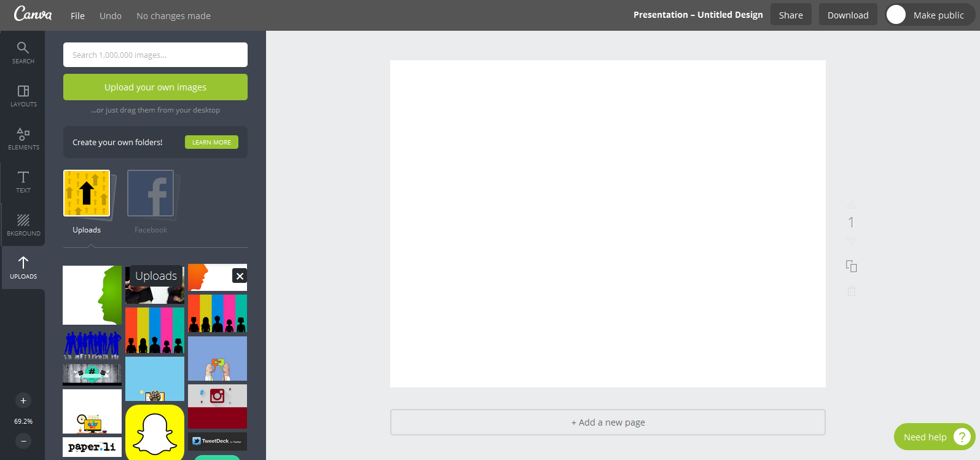
Task: Click the orange face silhouette image
Action: click(x=209, y=277)
